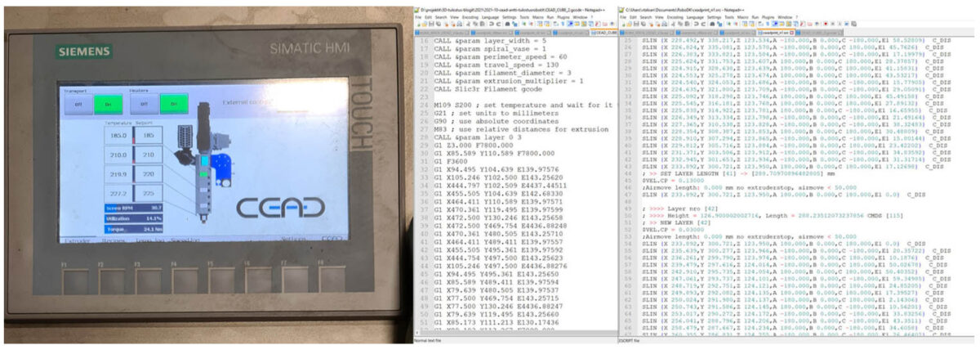Open Run menu in ceadprint src window
This screenshot has height=350, width=980.
coord(755,17)
